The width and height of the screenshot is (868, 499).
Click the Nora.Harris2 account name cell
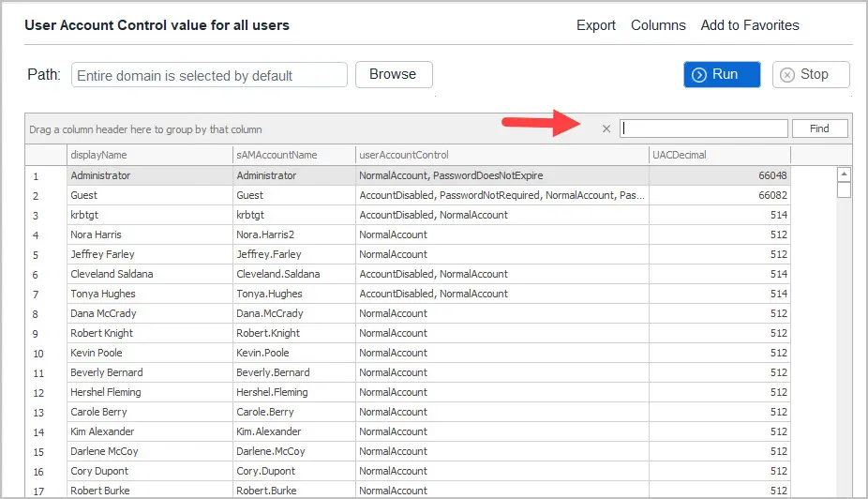294,234
